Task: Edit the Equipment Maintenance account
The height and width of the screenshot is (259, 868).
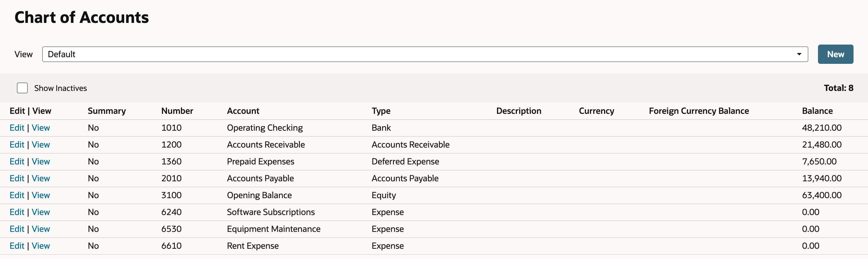Action: [17, 229]
